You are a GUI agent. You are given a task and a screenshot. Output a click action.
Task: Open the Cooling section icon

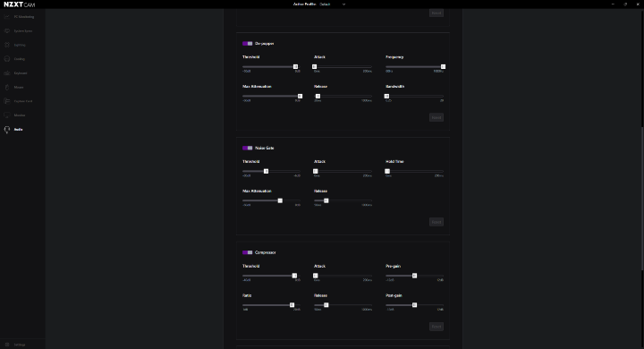pyautogui.click(x=7, y=59)
